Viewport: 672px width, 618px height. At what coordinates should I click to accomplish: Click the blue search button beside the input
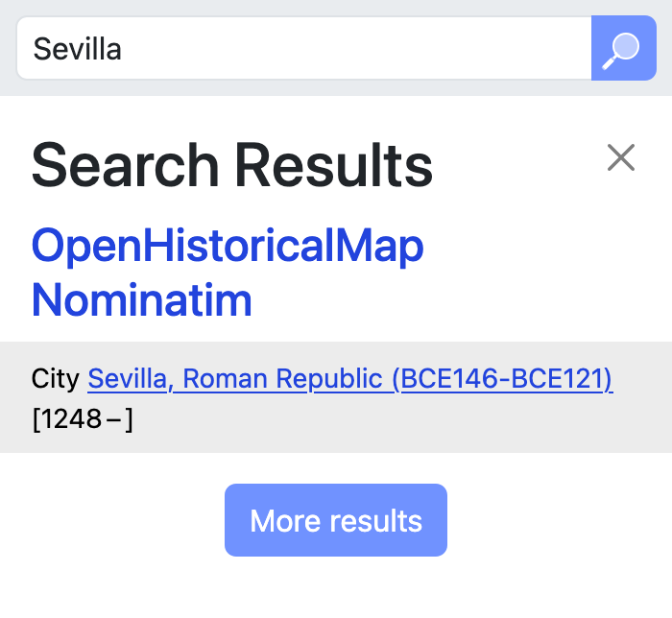(x=622, y=48)
